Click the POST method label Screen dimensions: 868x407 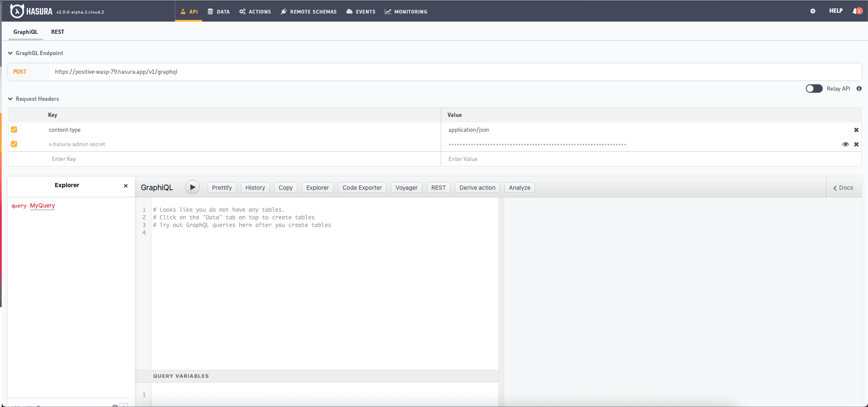tap(20, 72)
